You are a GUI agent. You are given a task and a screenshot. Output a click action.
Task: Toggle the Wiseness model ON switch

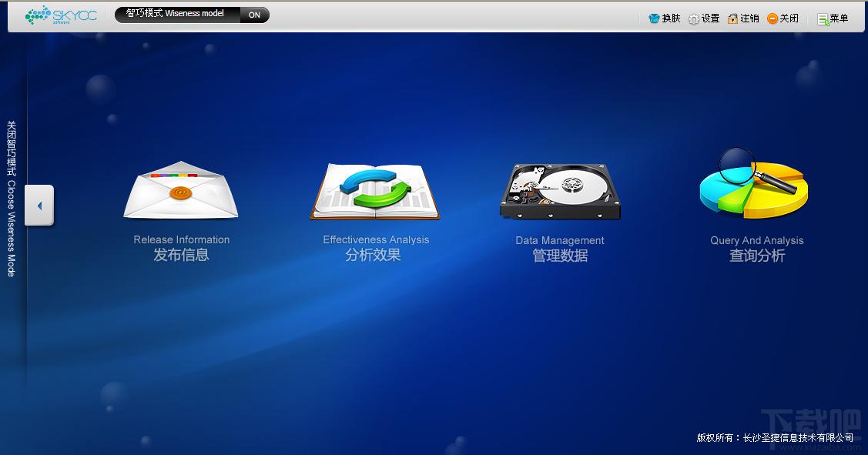tap(255, 15)
